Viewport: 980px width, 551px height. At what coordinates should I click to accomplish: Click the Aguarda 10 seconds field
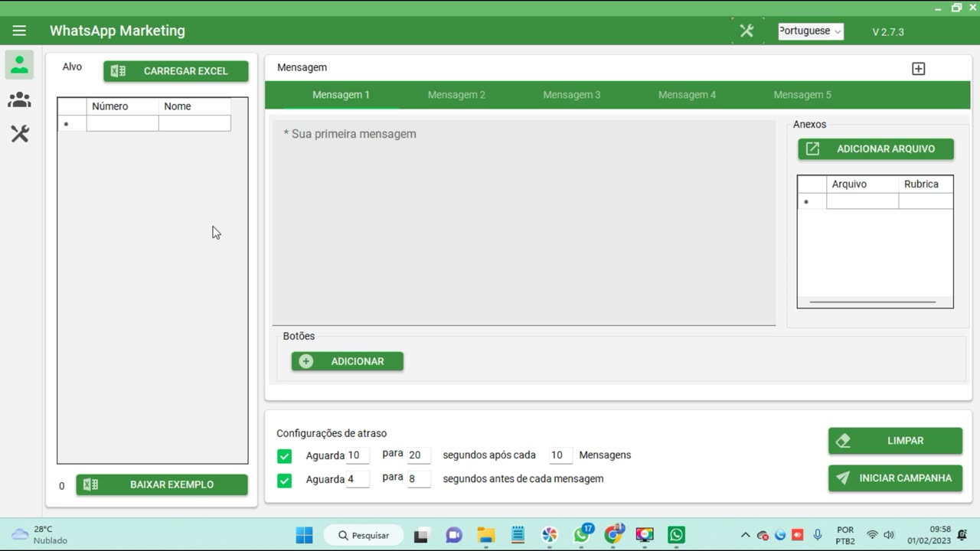pyautogui.click(x=358, y=455)
